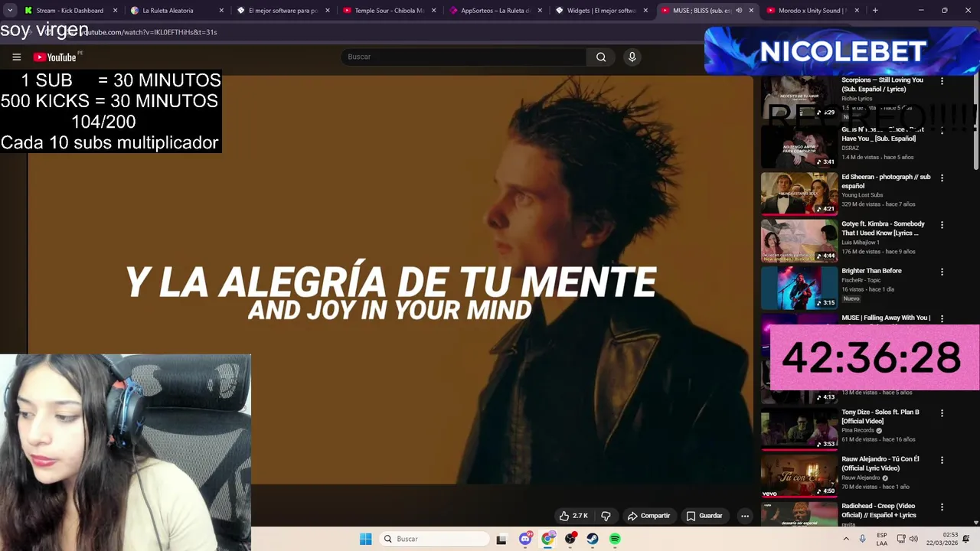Screen dimensions: 980x551
Task: Click the YouTube search magnifier button
Action: click(x=601, y=57)
